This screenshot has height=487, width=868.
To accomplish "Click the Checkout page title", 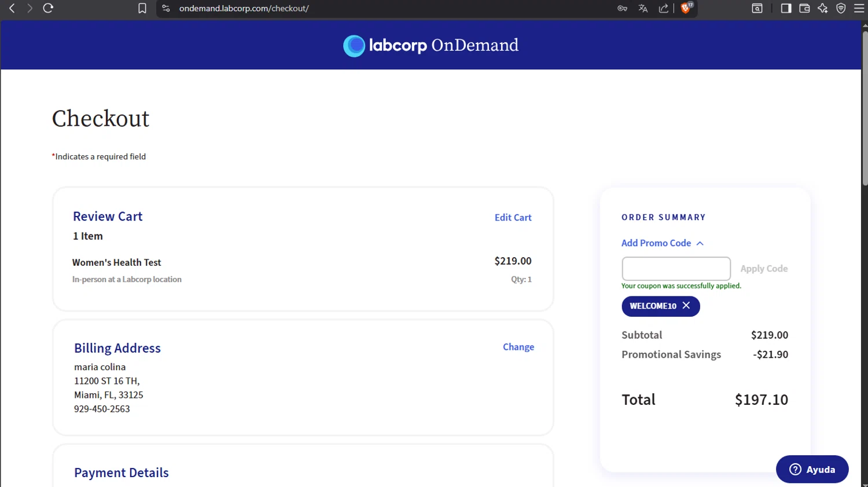I will tap(101, 119).
